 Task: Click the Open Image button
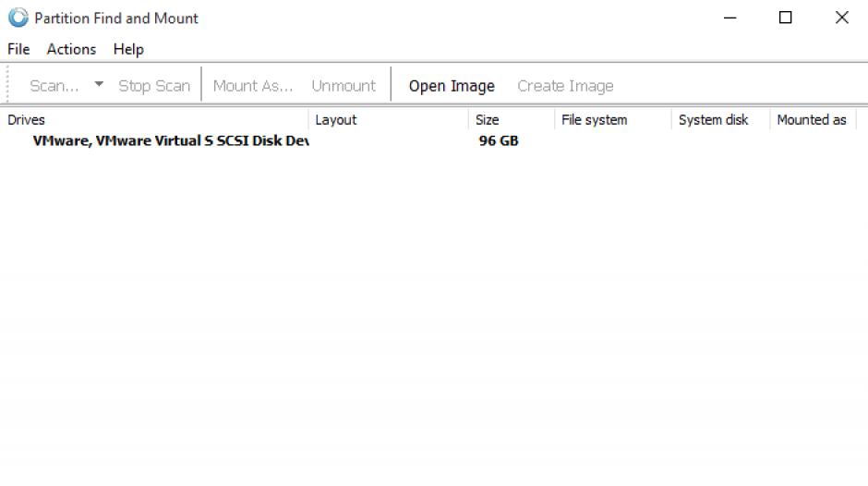coord(452,86)
